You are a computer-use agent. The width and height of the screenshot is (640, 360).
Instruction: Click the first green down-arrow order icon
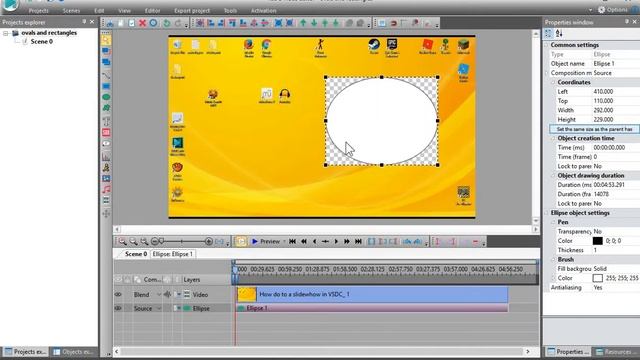coord(314,23)
